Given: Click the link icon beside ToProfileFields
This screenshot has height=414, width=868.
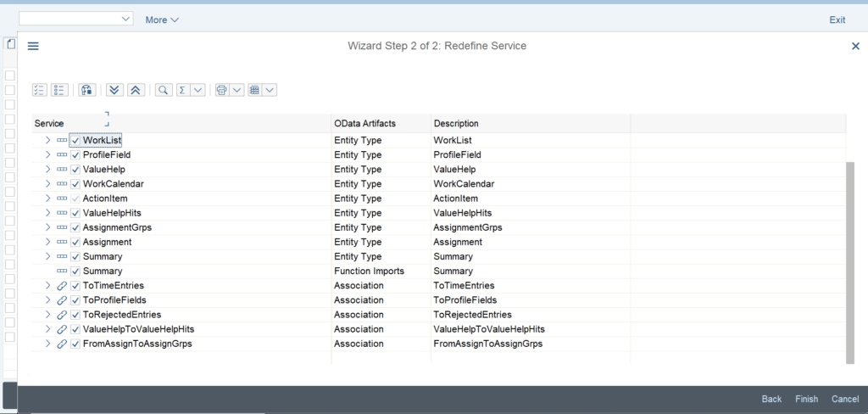Looking at the screenshot, I should [62, 299].
